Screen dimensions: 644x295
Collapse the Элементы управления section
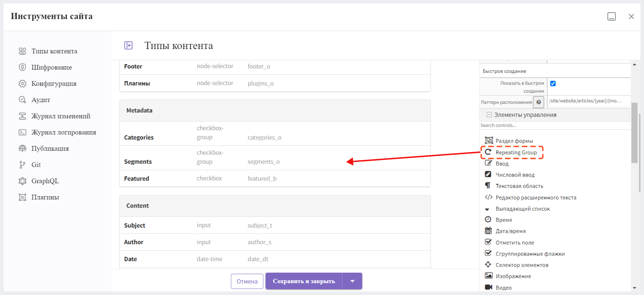click(x=489, y=115)
